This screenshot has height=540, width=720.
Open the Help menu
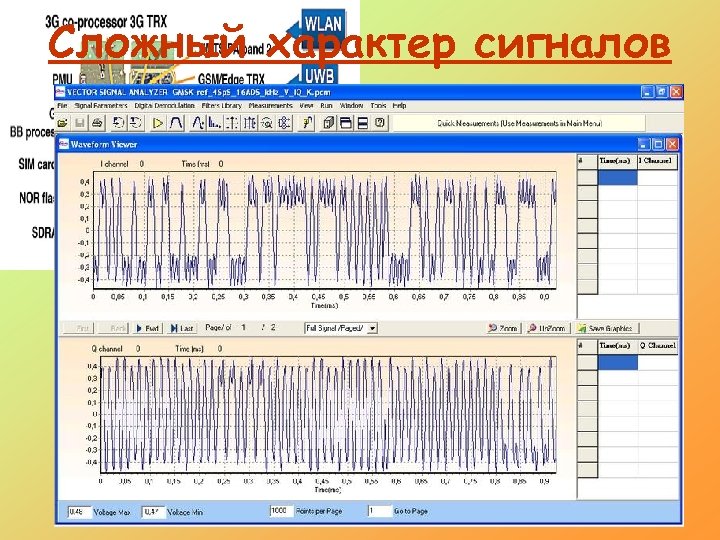coord(399,106)
